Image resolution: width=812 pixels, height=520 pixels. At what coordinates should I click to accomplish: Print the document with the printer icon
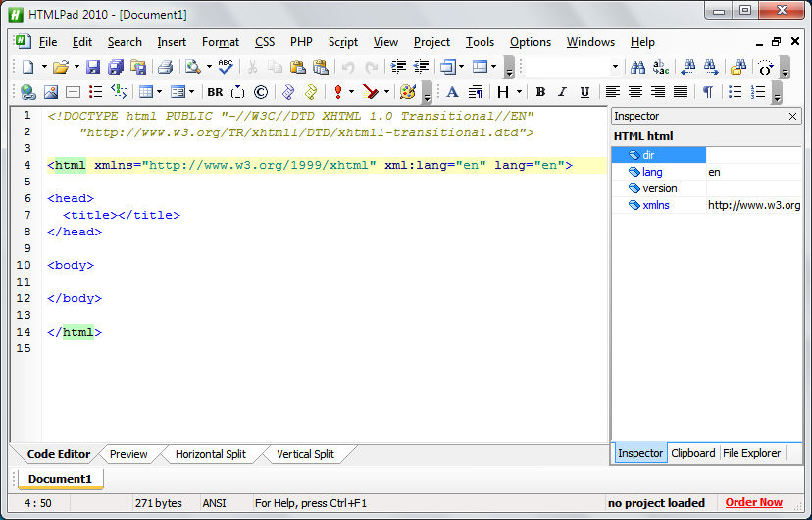click(x=165, y=67)
